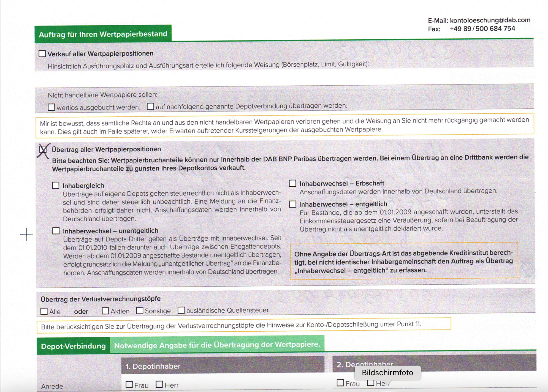Select 'Inhaberwechsel – entgeltlich' checkbox
Viewport: 548px width, 392px height.
[292, 204]
